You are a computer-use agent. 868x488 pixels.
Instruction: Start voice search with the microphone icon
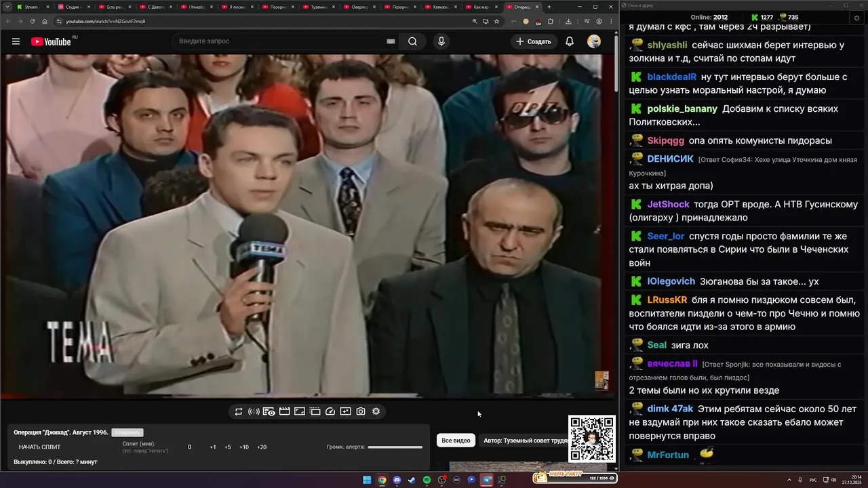point(441,41)
